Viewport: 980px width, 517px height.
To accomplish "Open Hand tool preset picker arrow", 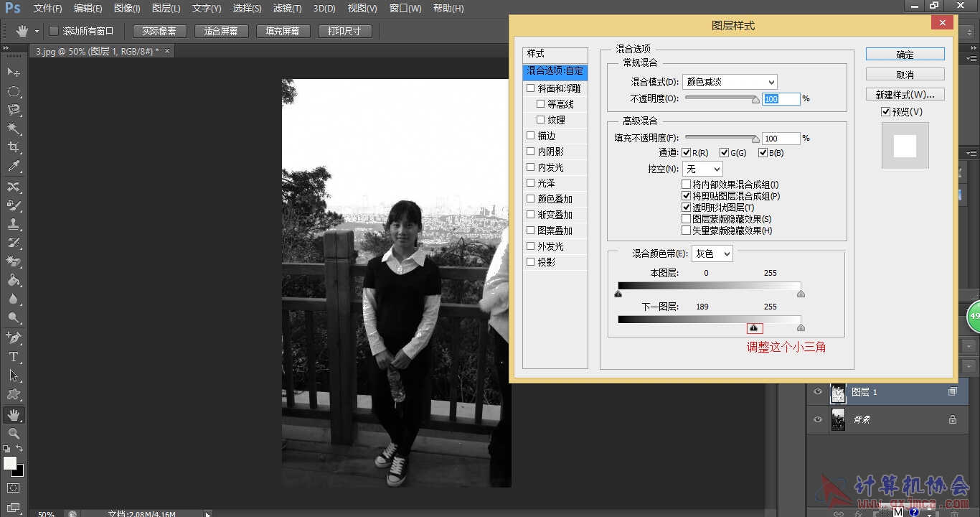I will pyautogui.click(x=37, y=32).
